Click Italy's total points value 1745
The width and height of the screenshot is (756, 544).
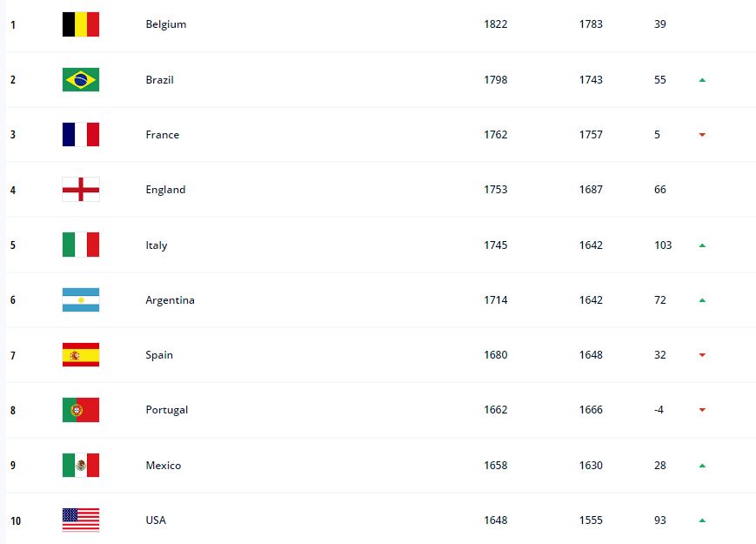click(x=496, y=245)
